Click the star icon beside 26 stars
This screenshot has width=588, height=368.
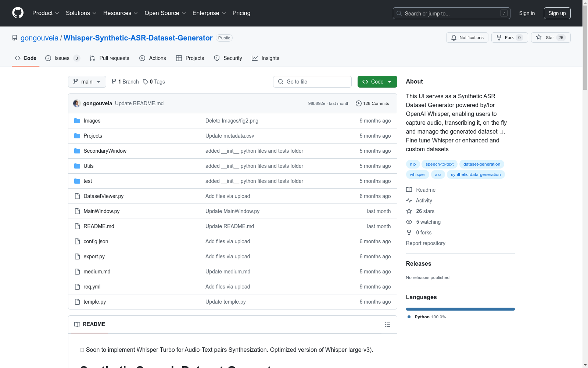tap(409, 211)
